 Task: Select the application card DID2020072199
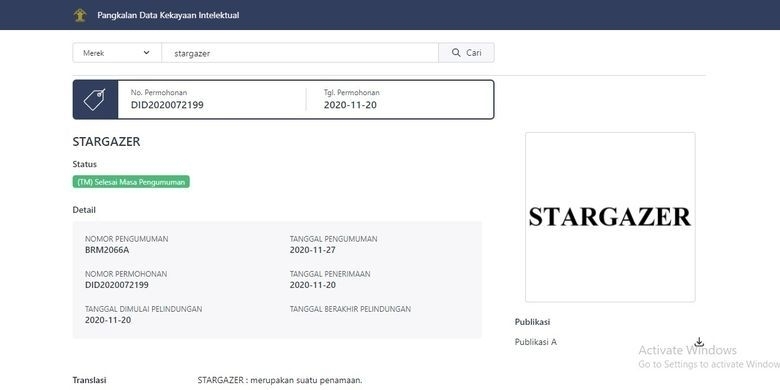pos(284,99)
